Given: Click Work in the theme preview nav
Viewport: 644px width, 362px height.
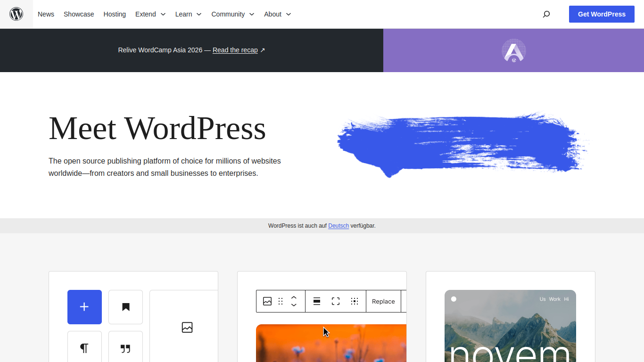Looking at the screenshot, I should pyautogui.click(x=555, y=299).
